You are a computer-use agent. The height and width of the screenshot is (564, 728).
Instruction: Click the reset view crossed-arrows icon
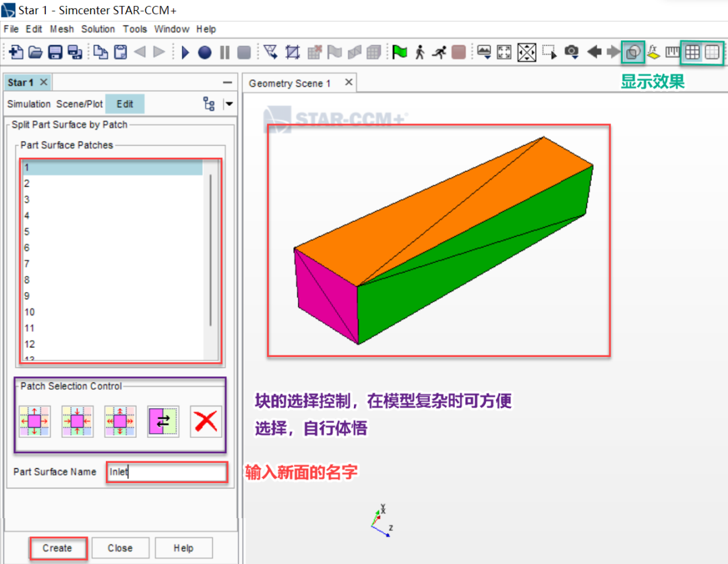point(526,52)
